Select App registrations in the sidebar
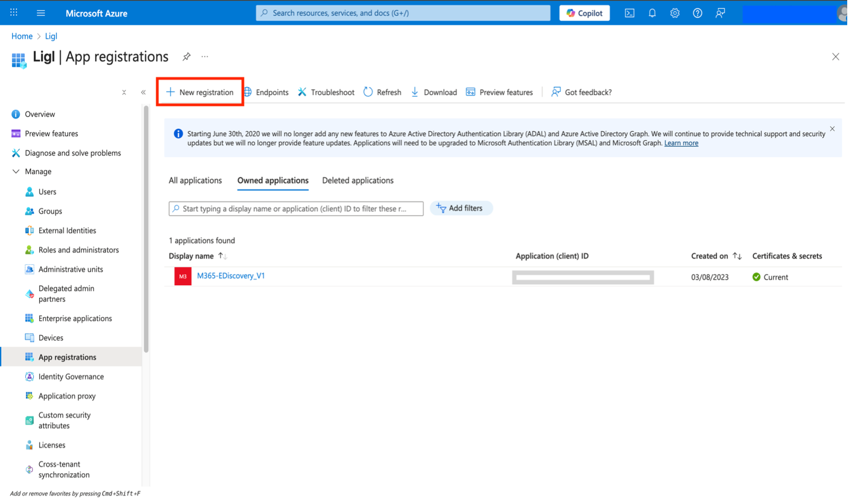The height and width of the screenshot is (504, 850). click(x=71, y=357)
